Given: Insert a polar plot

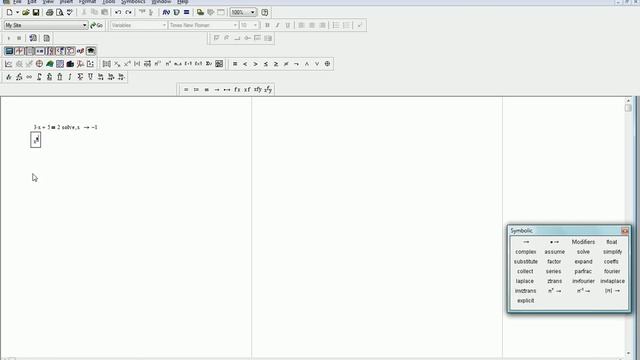Looking at the screenshot, I should 39,64.
